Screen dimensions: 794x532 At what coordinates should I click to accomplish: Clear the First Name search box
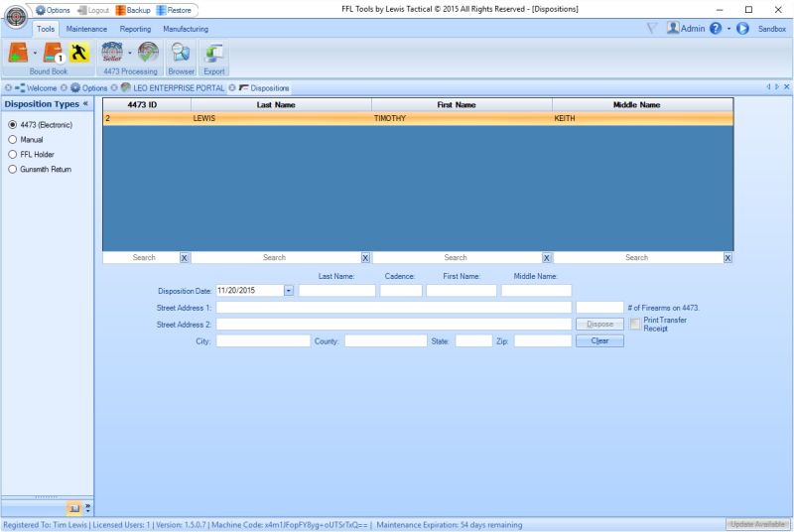(547, 258)
